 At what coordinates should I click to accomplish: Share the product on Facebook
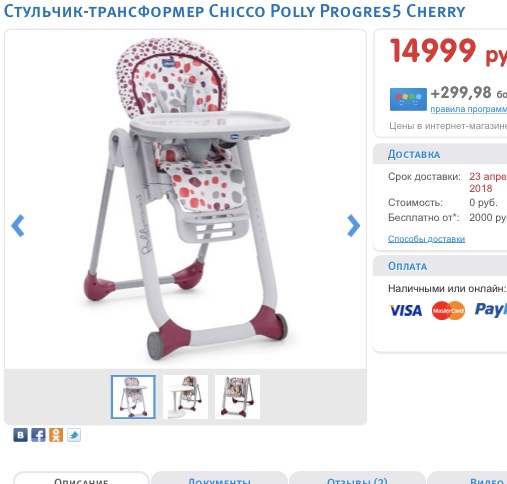click(38, 435)
